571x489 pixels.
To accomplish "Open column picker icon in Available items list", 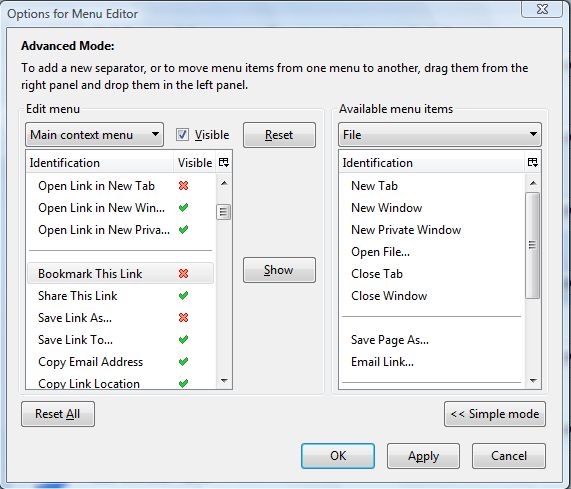I will click(533, 162).
